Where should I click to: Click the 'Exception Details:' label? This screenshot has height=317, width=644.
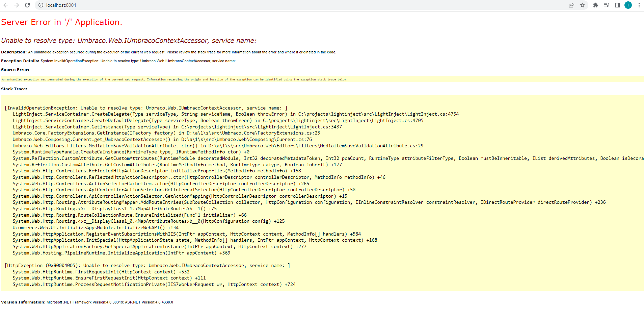point(20,61)
